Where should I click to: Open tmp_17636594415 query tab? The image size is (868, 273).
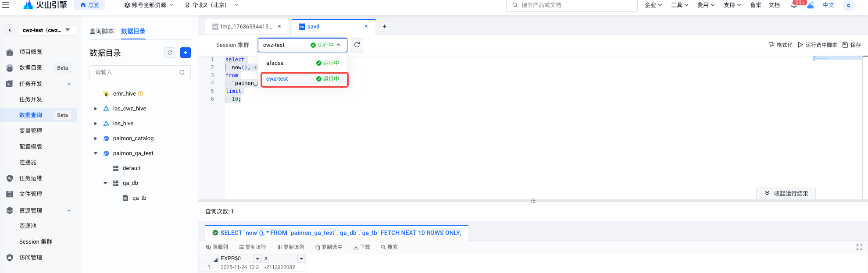pos(247,26)
